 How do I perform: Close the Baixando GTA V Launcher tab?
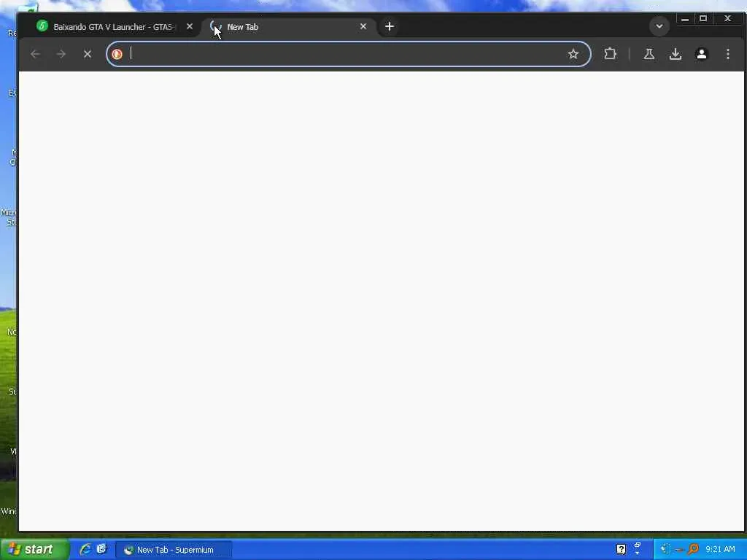pyautogui.click(x=190, y=27)
